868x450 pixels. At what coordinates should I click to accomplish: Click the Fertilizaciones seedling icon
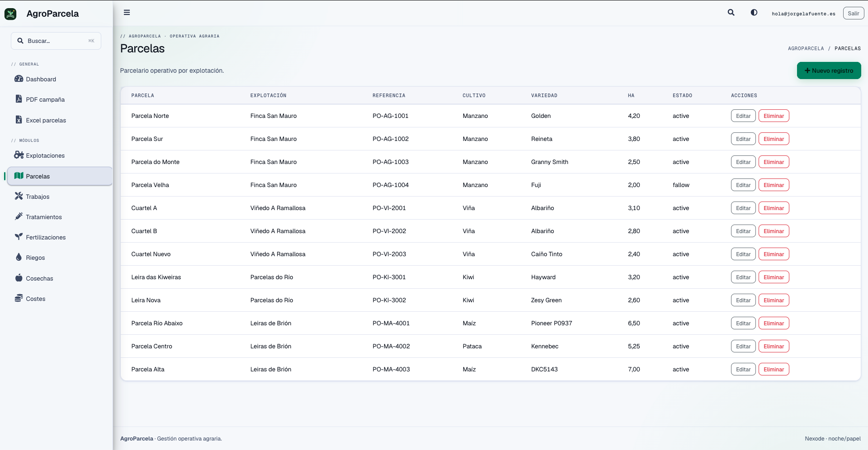[x=19, y=237]
